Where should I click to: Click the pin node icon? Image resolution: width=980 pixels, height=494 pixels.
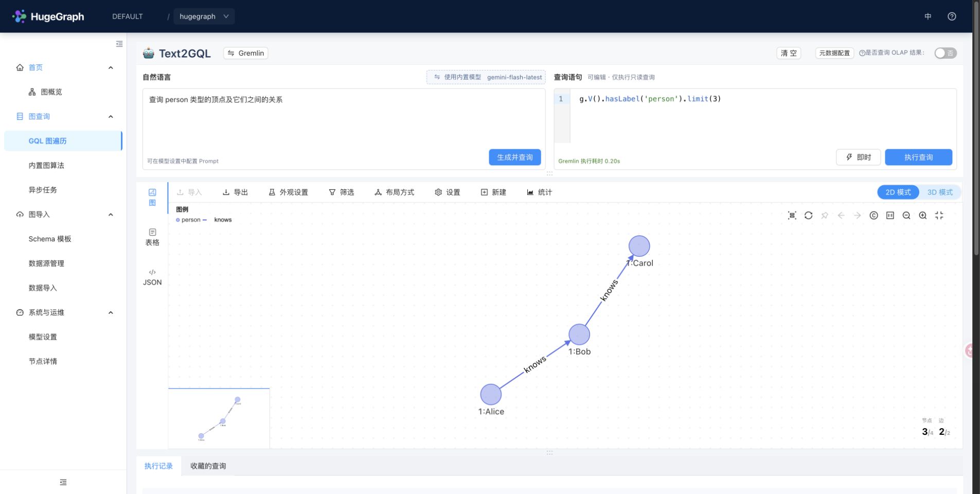tap(825, 216)
